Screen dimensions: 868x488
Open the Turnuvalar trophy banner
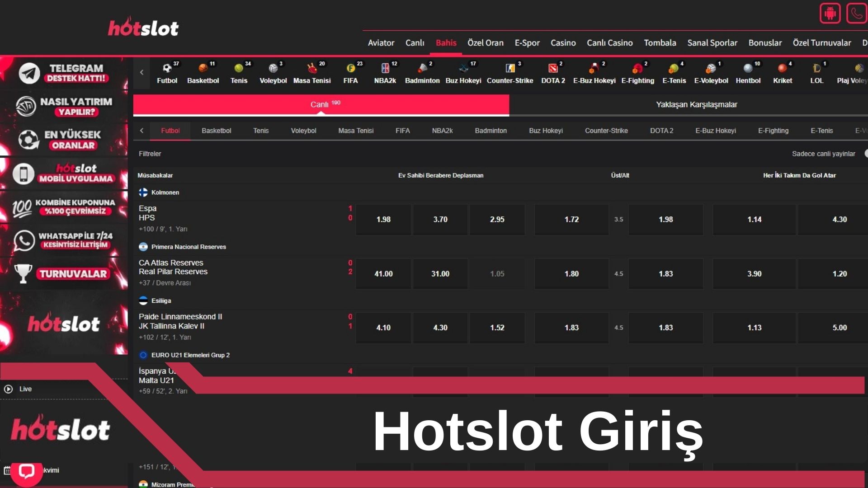[x=64, y=274]
